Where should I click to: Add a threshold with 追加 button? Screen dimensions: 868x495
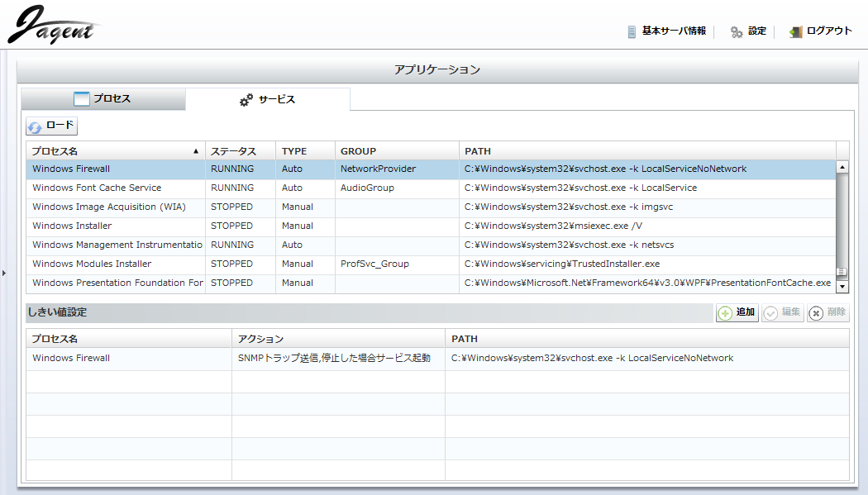(x=737, y=312)
